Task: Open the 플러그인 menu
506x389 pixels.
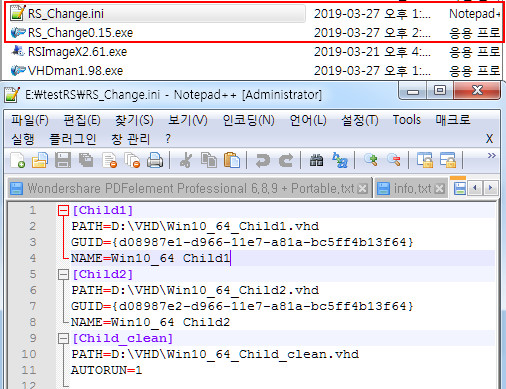Action: 73,139
